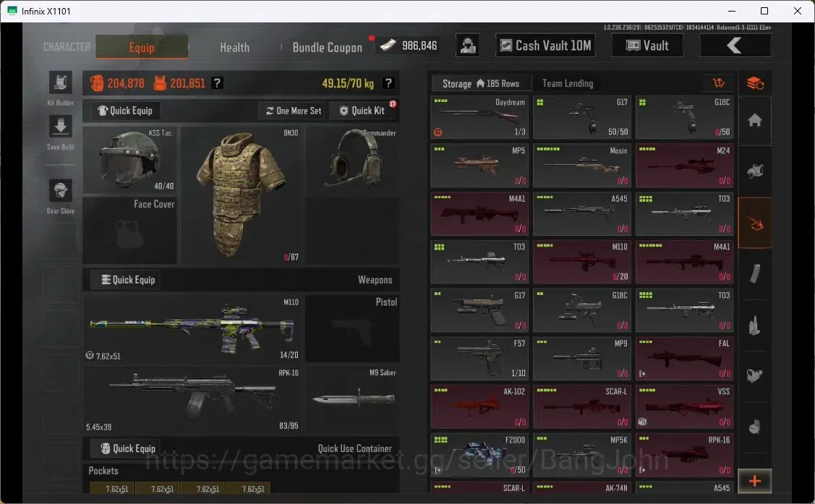Click Quick Equip under the gear stats bar
Image resolution: width=815 pixels, height=504 pixels.
tap(125, 111)
